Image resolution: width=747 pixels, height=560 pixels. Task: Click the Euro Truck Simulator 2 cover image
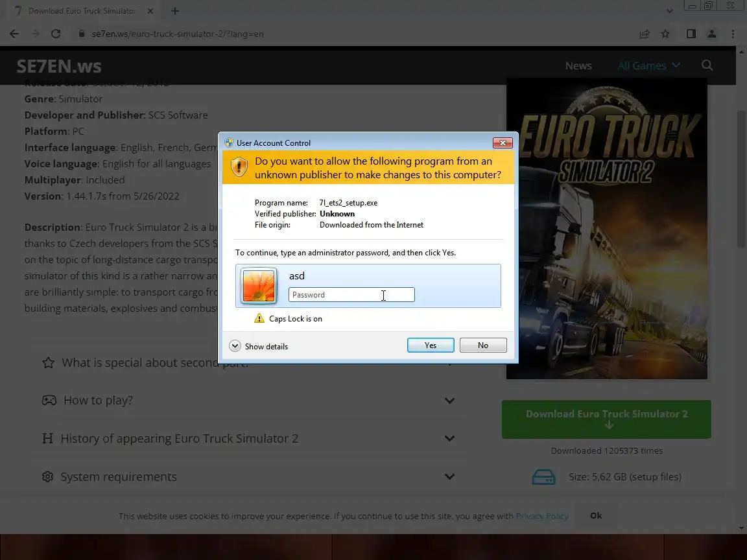coord(606,229)
